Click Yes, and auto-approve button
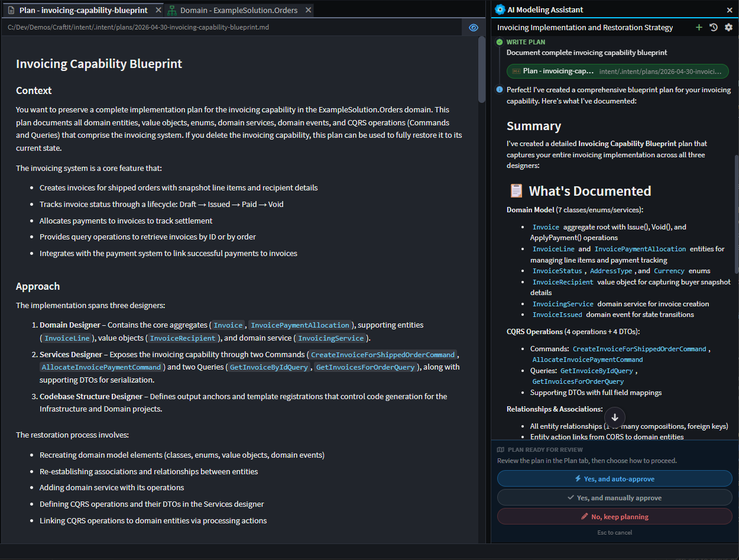 pos(615,478)
